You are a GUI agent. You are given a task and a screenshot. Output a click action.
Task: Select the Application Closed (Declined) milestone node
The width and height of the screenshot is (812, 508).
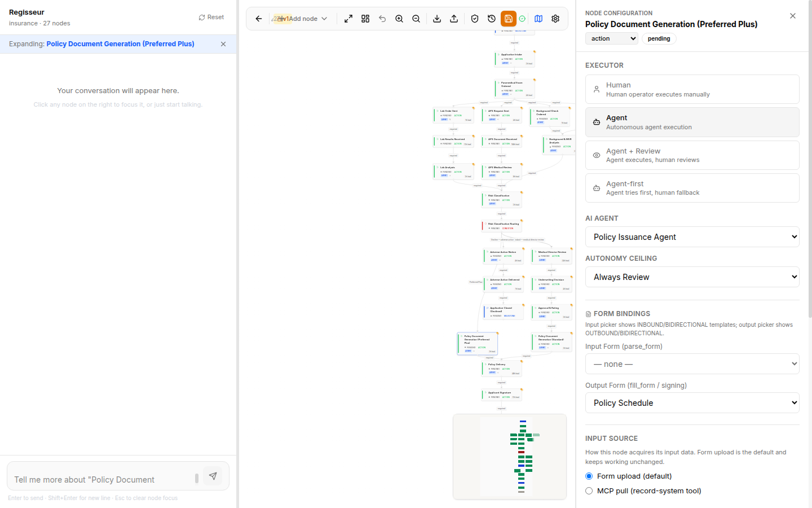pos(504,312)
